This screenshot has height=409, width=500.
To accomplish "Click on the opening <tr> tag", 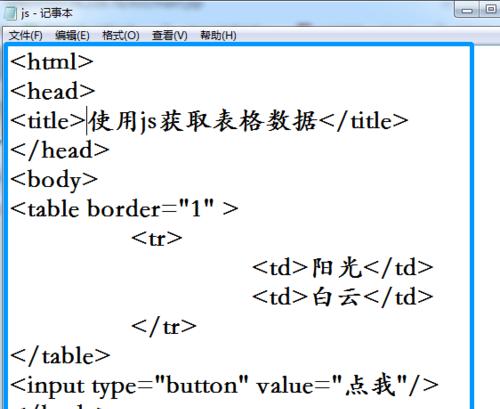I will click(157, 239).
